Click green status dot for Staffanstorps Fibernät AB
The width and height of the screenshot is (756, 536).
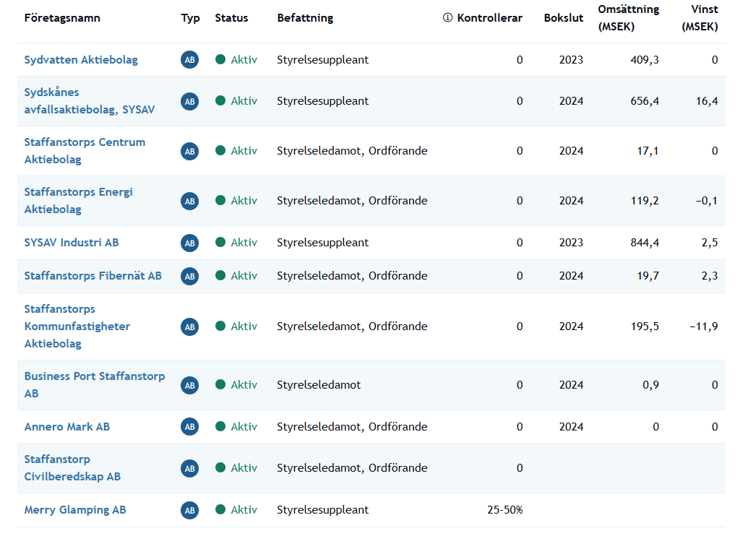pyautogui.click(x=220, y=275)
